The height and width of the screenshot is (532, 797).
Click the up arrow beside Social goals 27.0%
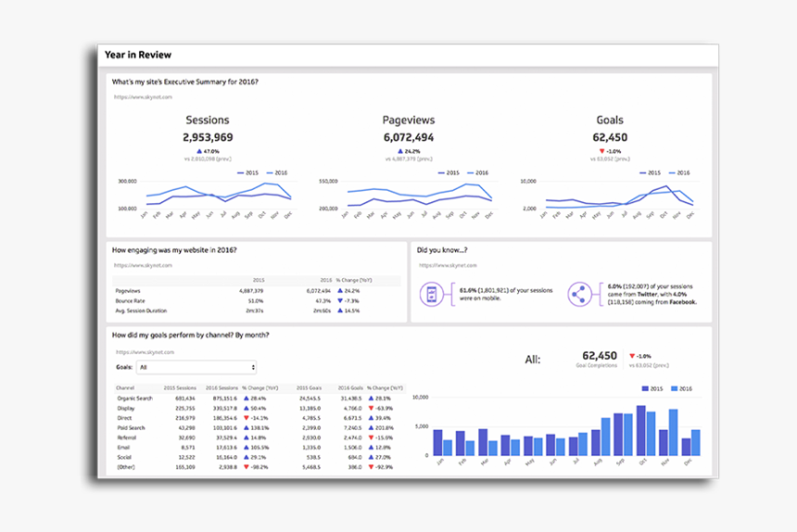tap(371, 457)
